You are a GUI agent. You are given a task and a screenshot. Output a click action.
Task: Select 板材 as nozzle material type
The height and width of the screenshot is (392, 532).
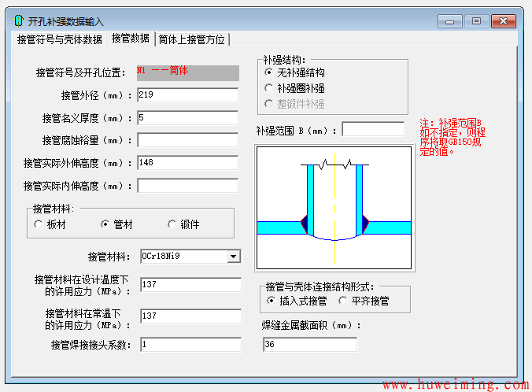(39, 224)
